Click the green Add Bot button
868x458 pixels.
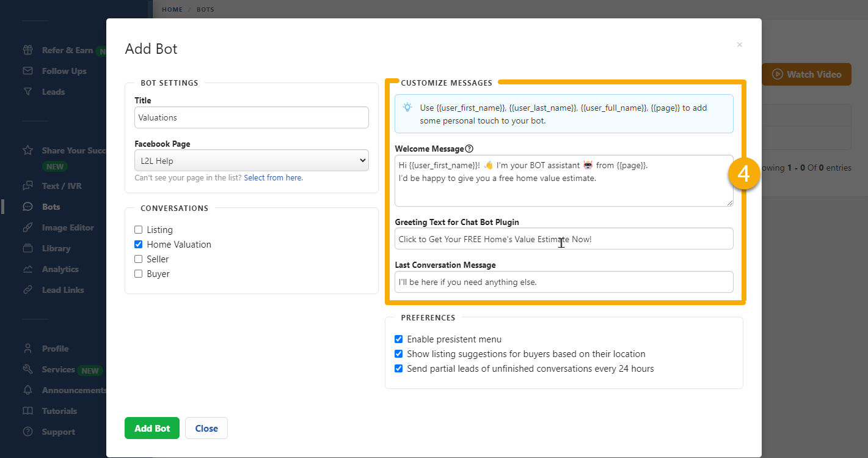point(152,428)
